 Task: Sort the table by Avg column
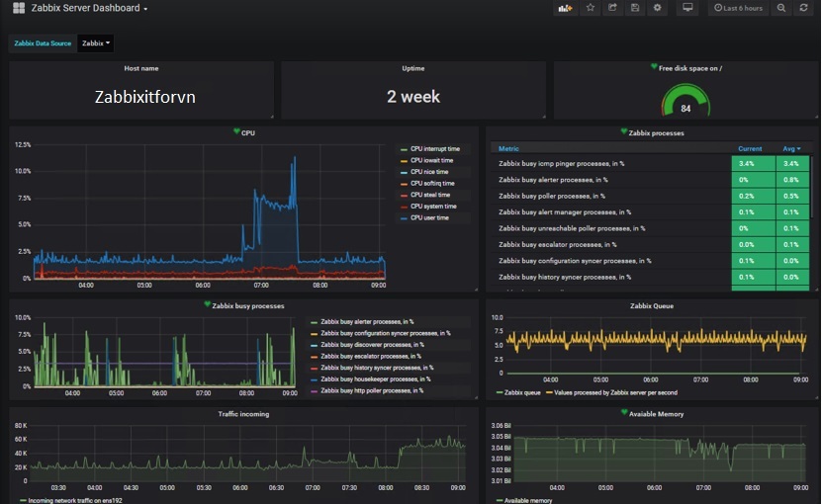click(790, 149)
